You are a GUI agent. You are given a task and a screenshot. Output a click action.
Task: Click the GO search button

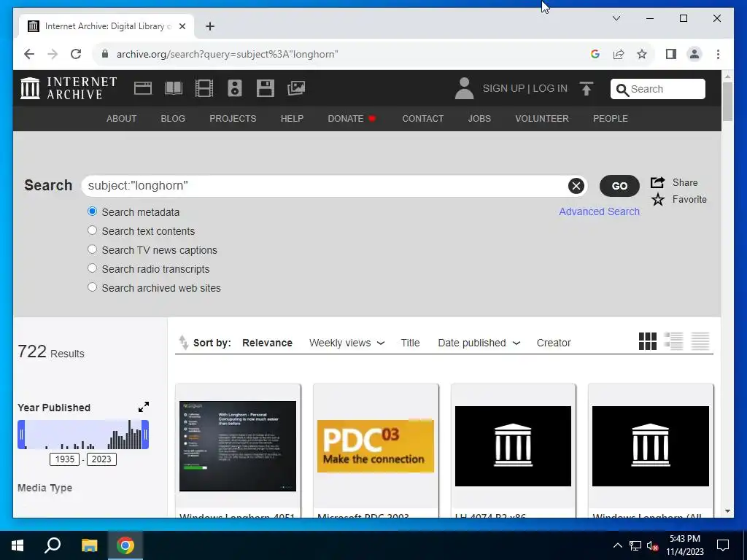point(619,186)
